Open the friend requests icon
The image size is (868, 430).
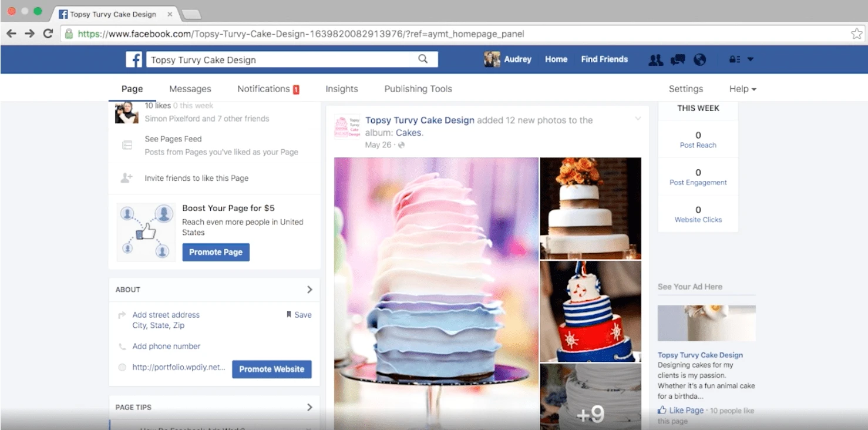pos(655,59)
